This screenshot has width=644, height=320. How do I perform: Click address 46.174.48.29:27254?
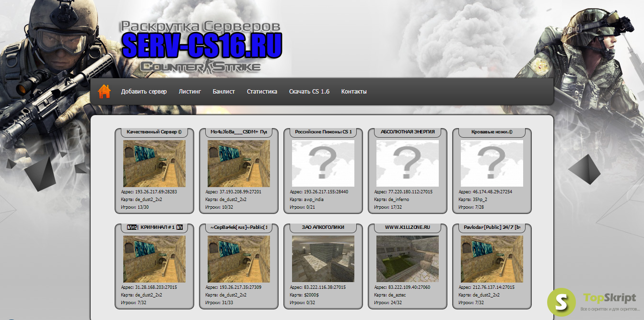[492, 191]
